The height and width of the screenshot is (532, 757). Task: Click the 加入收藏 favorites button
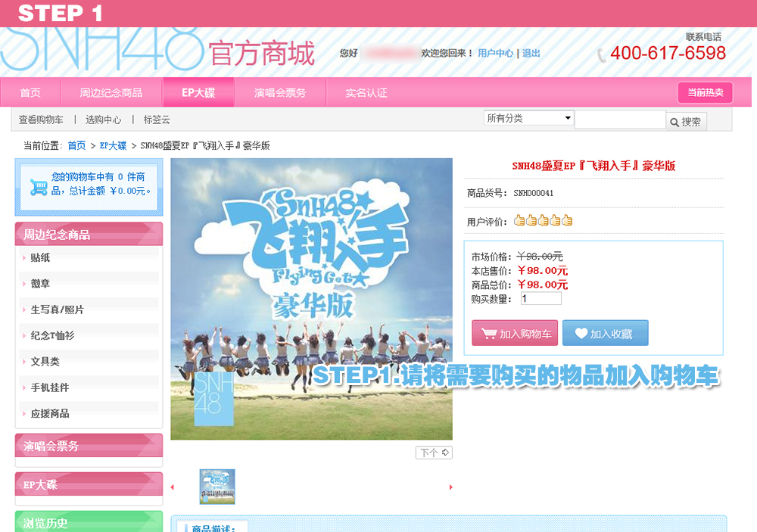[605, 333]
